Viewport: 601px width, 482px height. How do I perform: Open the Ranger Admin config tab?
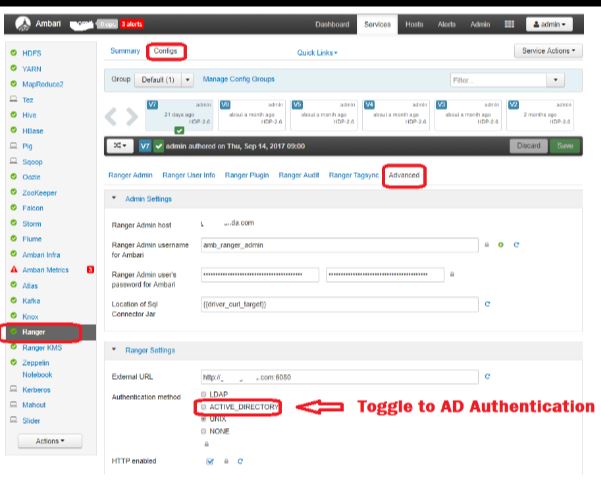point(130,175)
